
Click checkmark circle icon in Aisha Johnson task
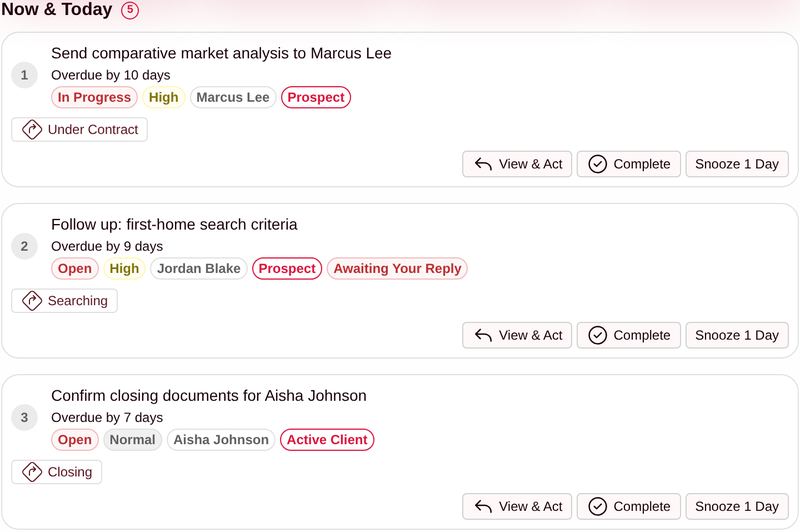pos(597,506)
